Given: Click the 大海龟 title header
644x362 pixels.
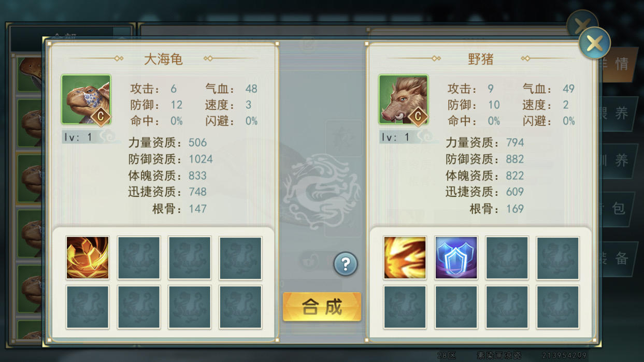Looking at the screenshot, I should 163,59.
